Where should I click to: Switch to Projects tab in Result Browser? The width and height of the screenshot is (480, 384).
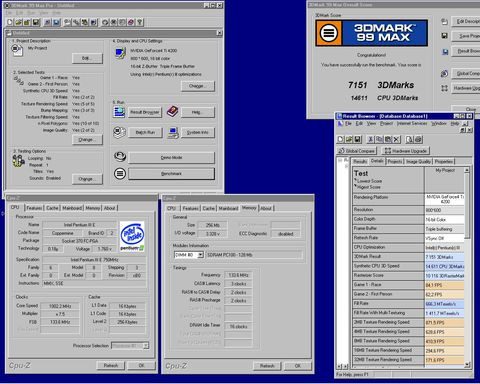[x=395, y=161]
